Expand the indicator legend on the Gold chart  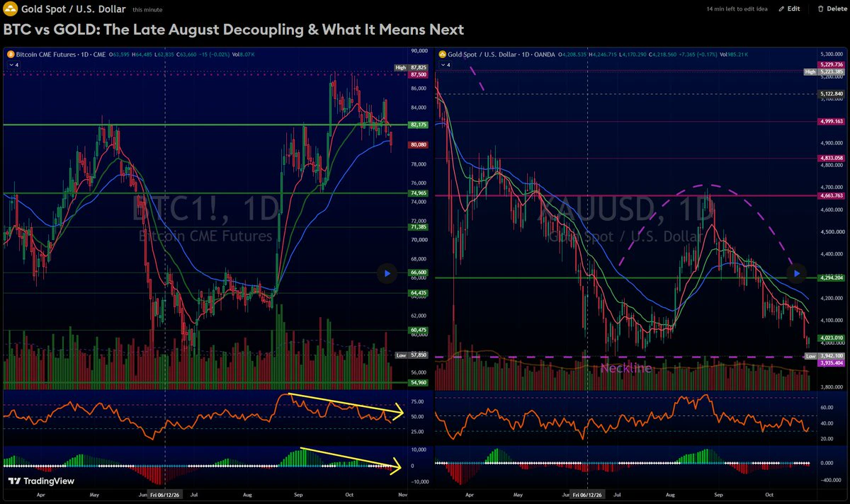point(446,64)
